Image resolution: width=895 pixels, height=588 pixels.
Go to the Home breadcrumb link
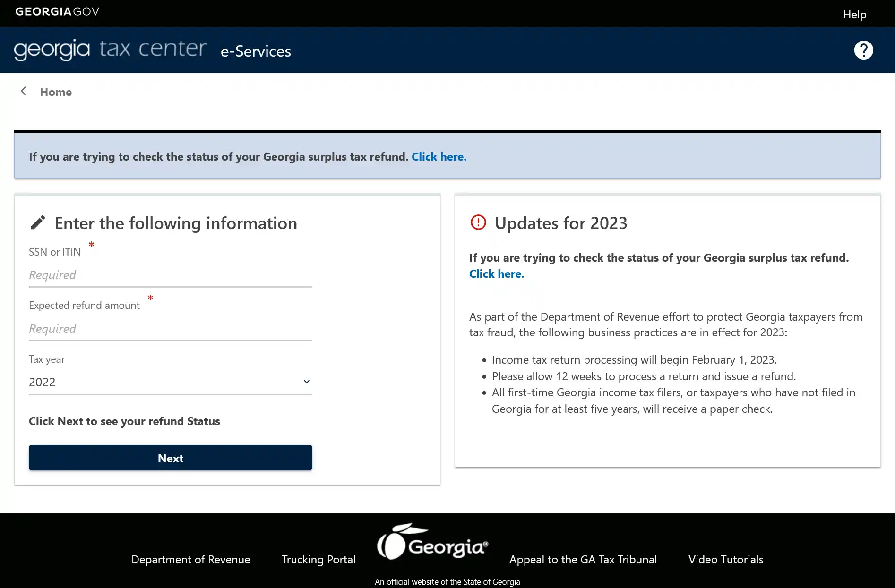pos(56,92)
